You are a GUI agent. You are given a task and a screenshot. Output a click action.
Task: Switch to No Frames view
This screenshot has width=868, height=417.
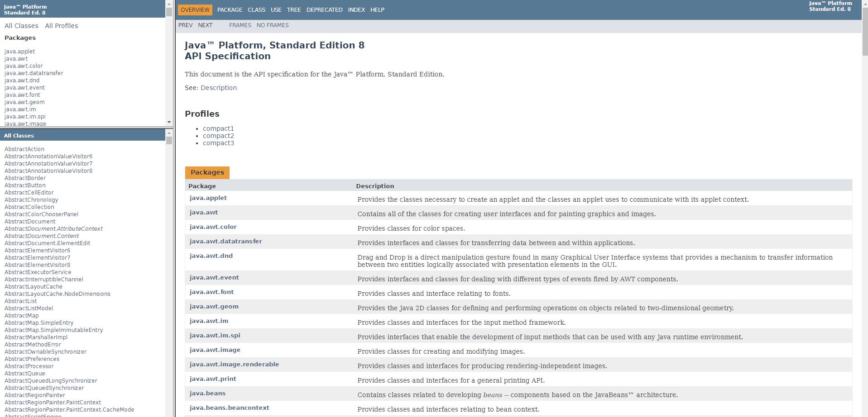tap(273, 25)
